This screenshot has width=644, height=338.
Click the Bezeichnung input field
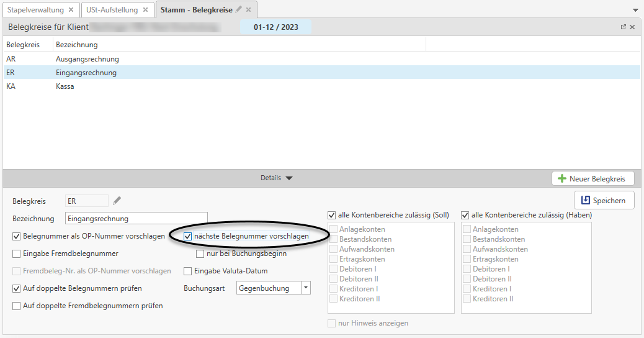coord(136,219)
